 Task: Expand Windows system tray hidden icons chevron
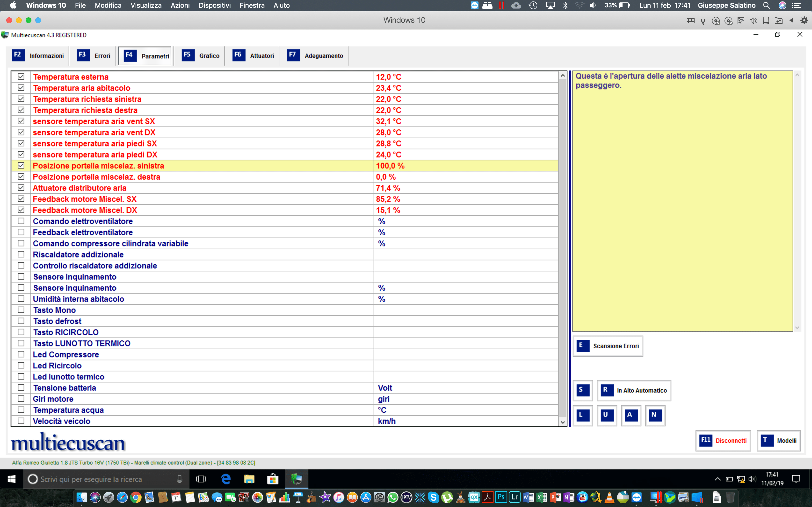717,479
